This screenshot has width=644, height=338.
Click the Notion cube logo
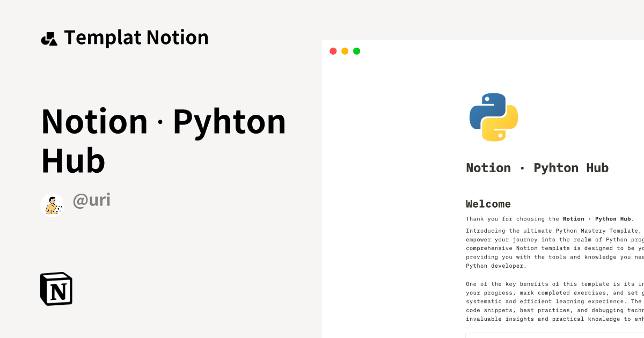coord(56,289)
